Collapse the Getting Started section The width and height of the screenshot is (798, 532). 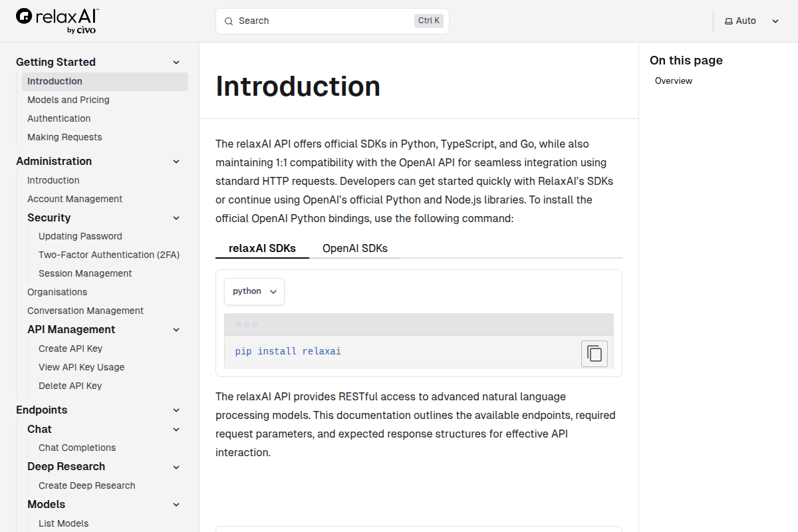point(176,63)
